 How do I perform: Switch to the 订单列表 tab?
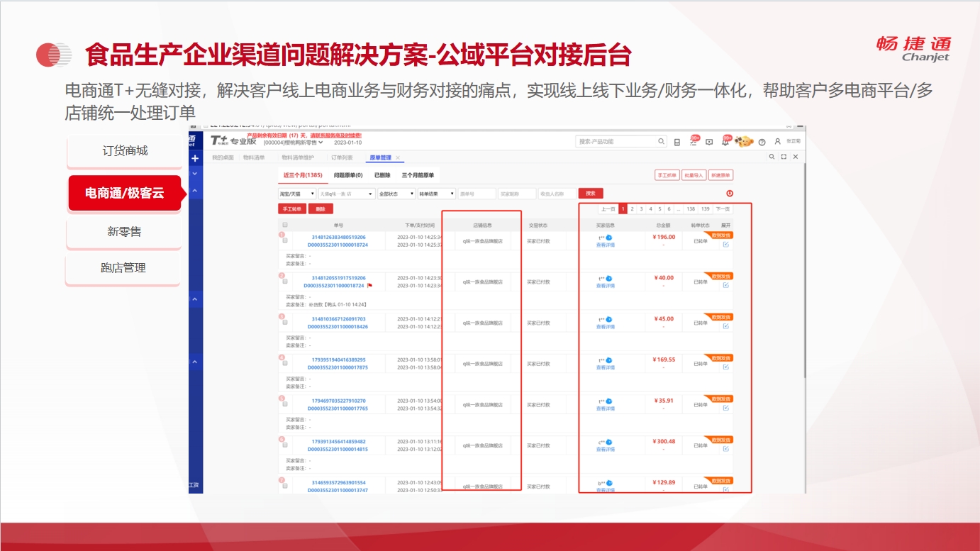pyautogui.click(x=342, y=157)
